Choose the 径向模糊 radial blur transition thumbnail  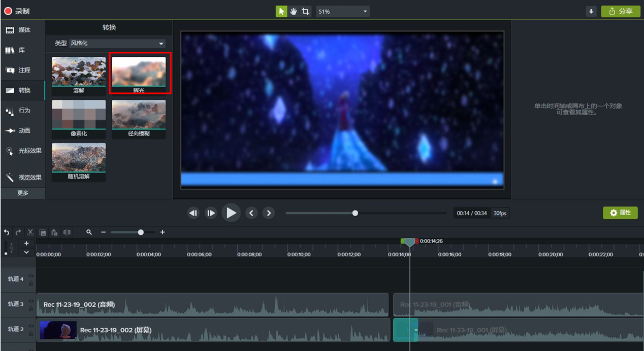(139, 119)
